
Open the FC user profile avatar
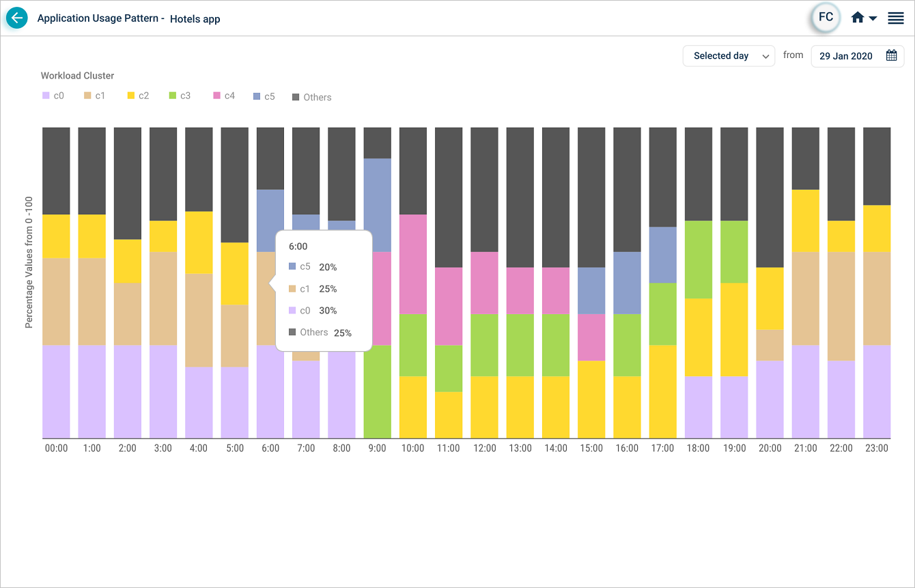(826, 18)
